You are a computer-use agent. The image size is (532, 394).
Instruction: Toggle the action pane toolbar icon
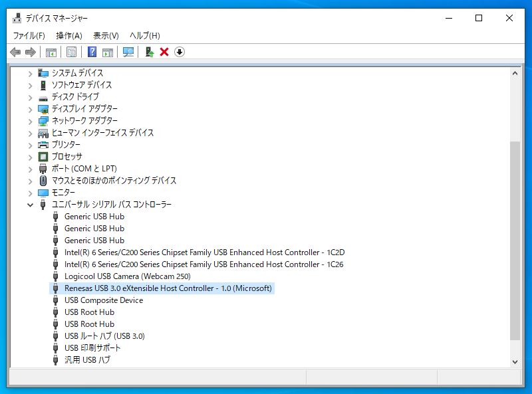coord(108,52)
